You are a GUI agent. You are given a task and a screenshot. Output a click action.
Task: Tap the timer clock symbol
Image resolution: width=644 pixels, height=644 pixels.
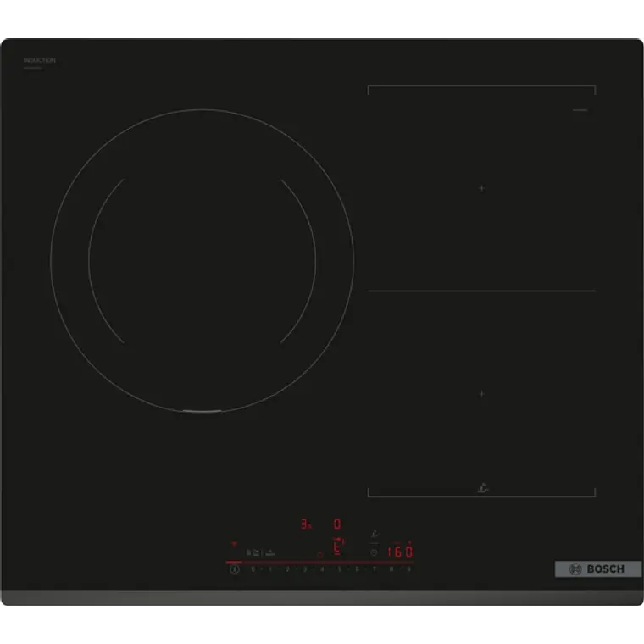coord(374,552)
